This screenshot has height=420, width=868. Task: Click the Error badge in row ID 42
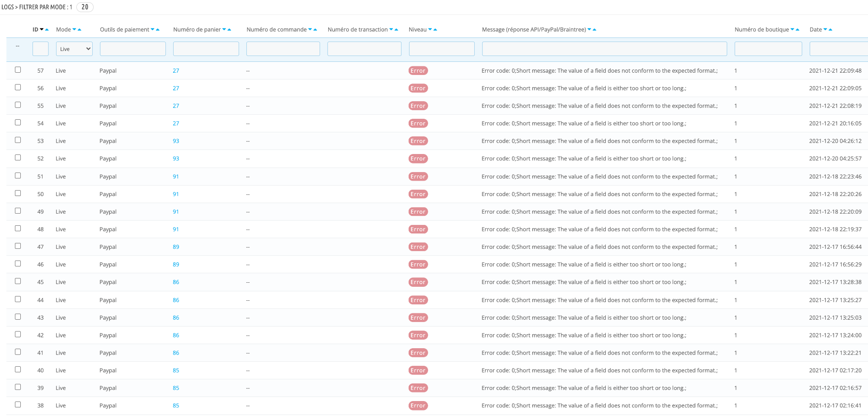(418, 335)
